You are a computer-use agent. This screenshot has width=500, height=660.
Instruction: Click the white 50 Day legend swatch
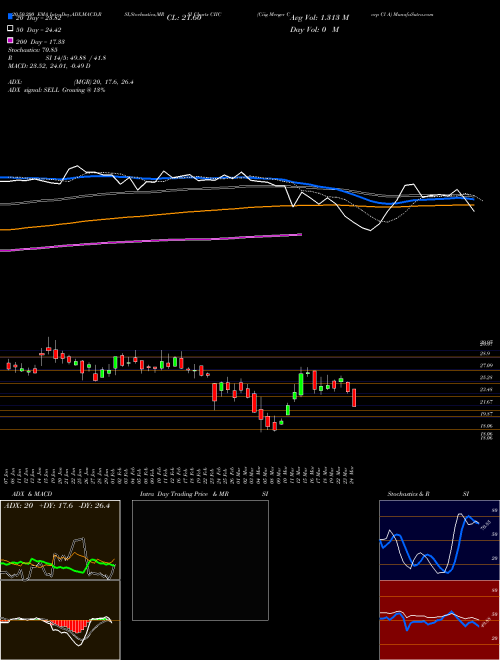[x=10, y=29]
